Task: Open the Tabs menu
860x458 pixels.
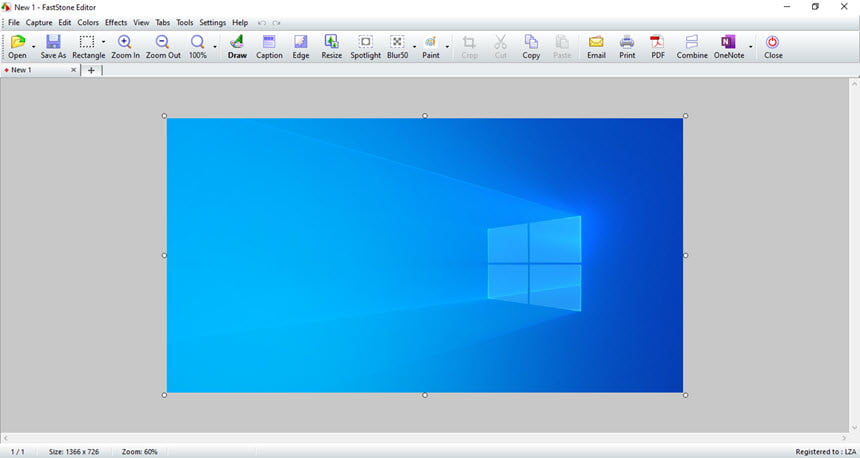Action: click(x=163, y=22)
